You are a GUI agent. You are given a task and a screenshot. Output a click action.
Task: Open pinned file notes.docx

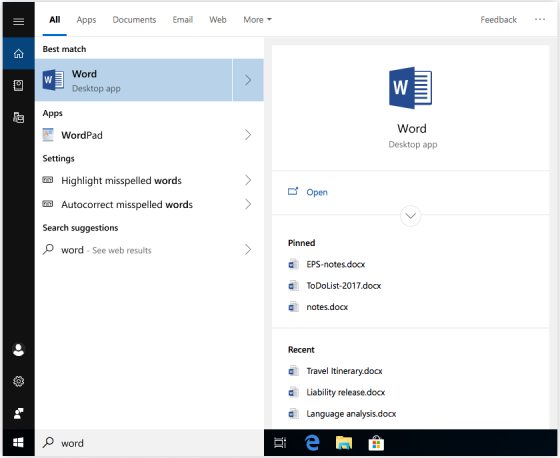coord(327,307)
